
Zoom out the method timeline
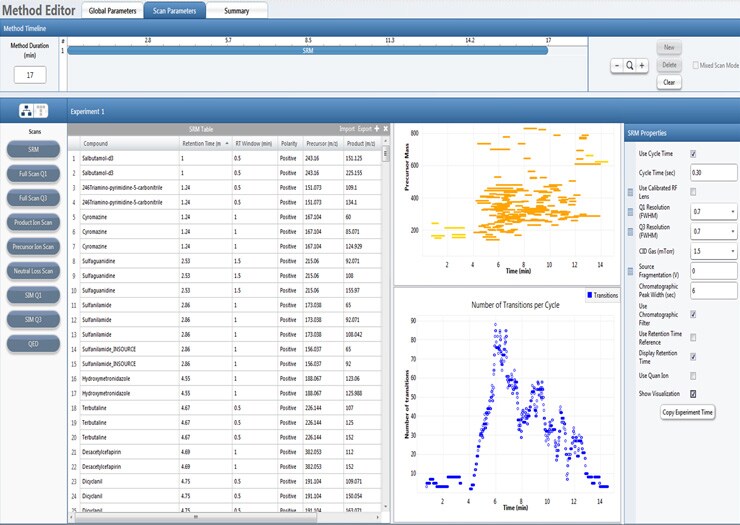tap(617, 66)
